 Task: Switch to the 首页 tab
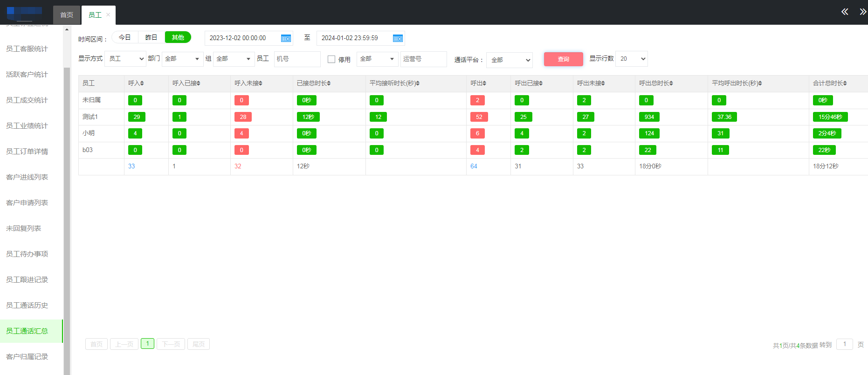[67, 15]
